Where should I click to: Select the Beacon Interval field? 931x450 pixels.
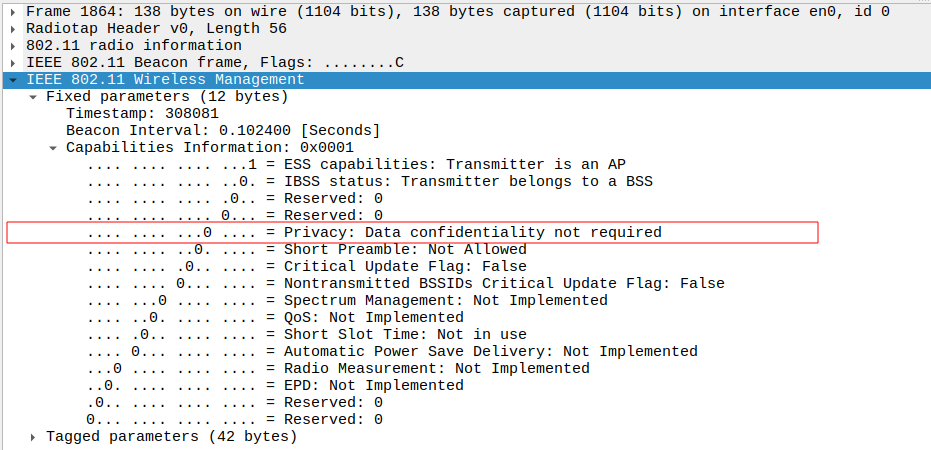(x=222, y=130)
